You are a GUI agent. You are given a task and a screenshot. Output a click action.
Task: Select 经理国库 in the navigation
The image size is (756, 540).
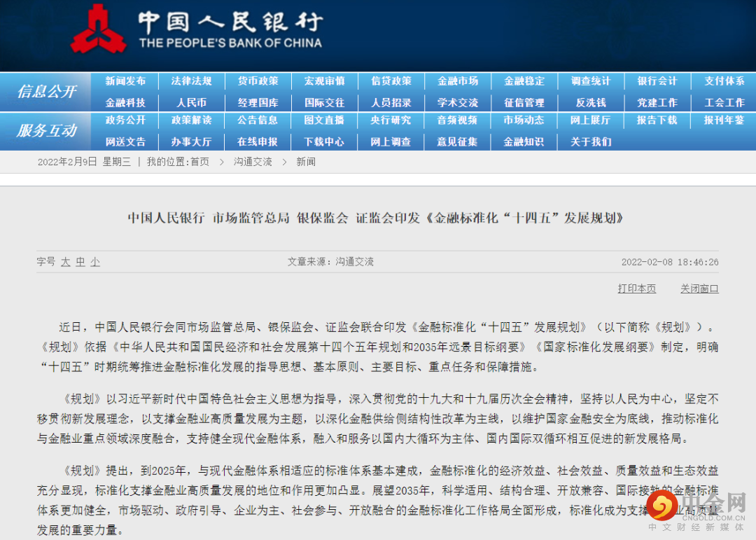(x=258, y=103)
